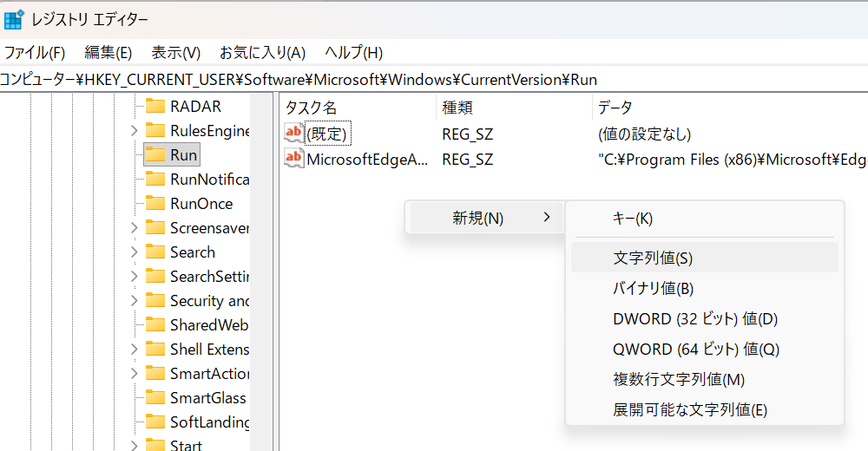Screen dimensions: 868x451
Task: Select the SmartGlass key label
Action: (x=207, y=398)
